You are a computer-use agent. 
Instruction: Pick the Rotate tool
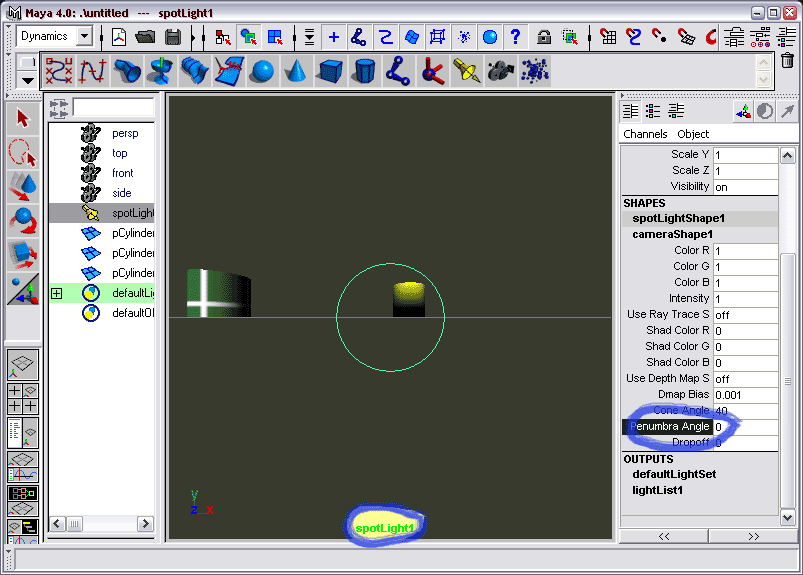(24, 221)
